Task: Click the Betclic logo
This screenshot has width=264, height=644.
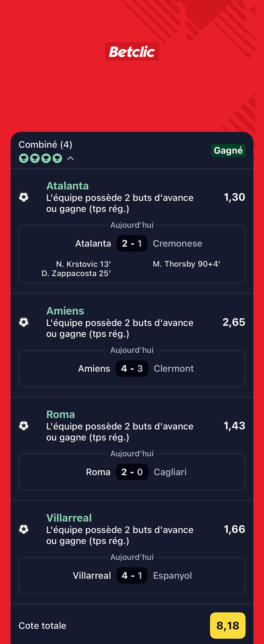Action: click(132, 52)
